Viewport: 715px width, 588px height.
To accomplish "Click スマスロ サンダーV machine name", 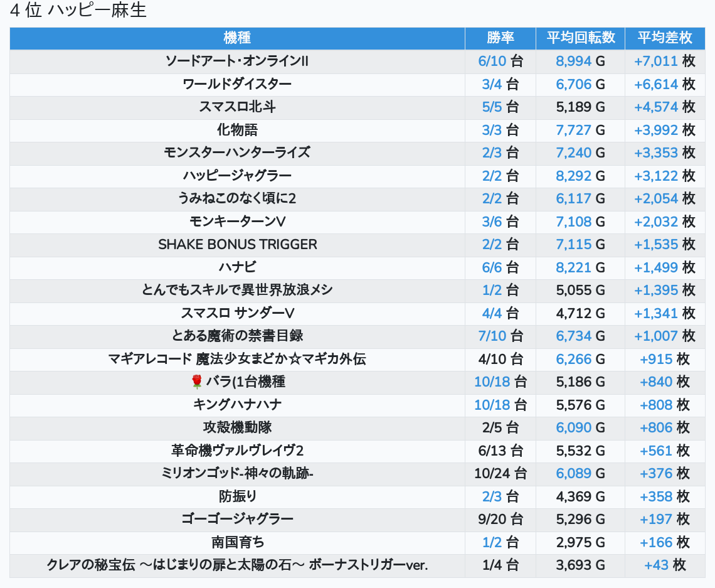I will [237, 313].
